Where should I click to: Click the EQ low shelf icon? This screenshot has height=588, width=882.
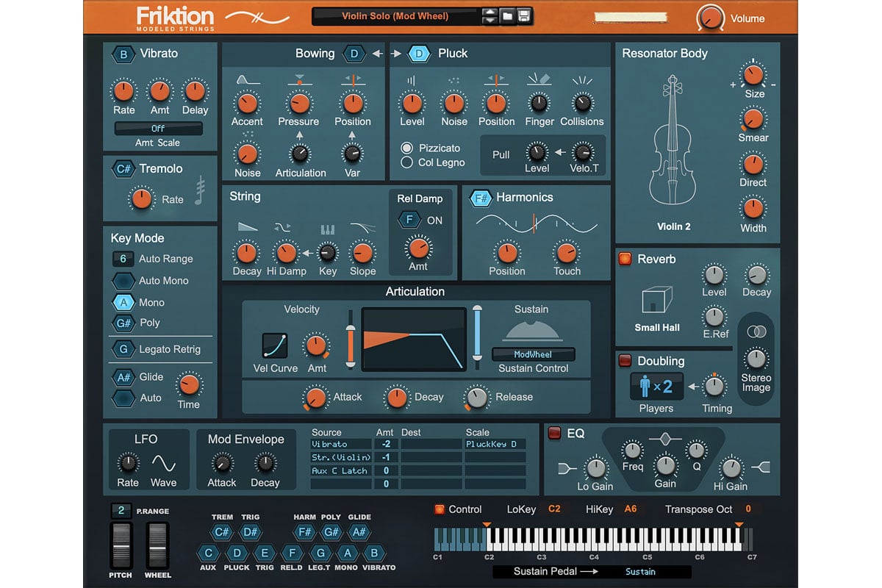(568, 467)
